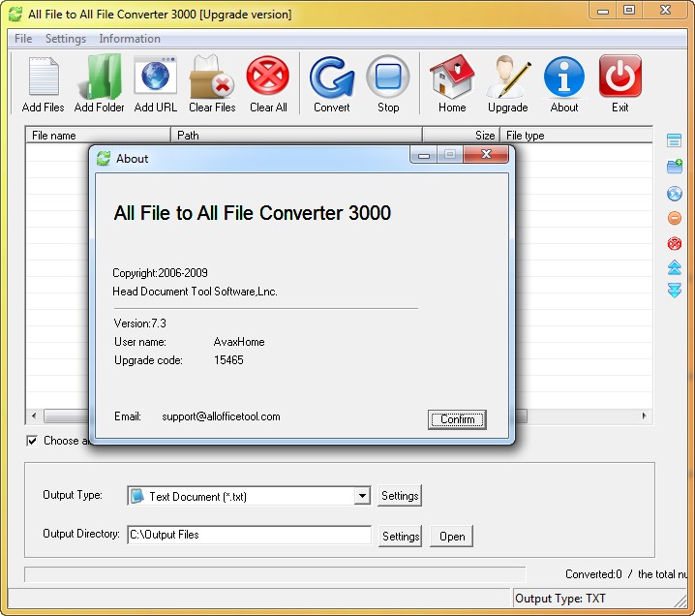This screenshot has width=695, height=616.
Task: Close the About dialog with X
Action: [486, 154]
